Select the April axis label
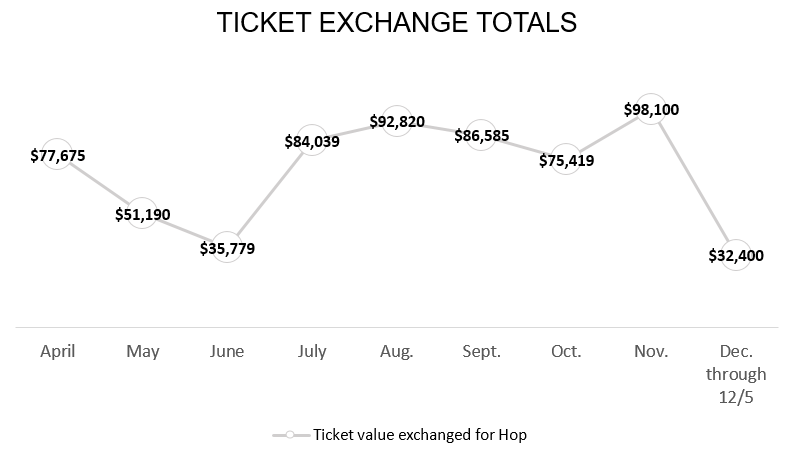This screenshot has height=457, width=795. coord(57,351)
